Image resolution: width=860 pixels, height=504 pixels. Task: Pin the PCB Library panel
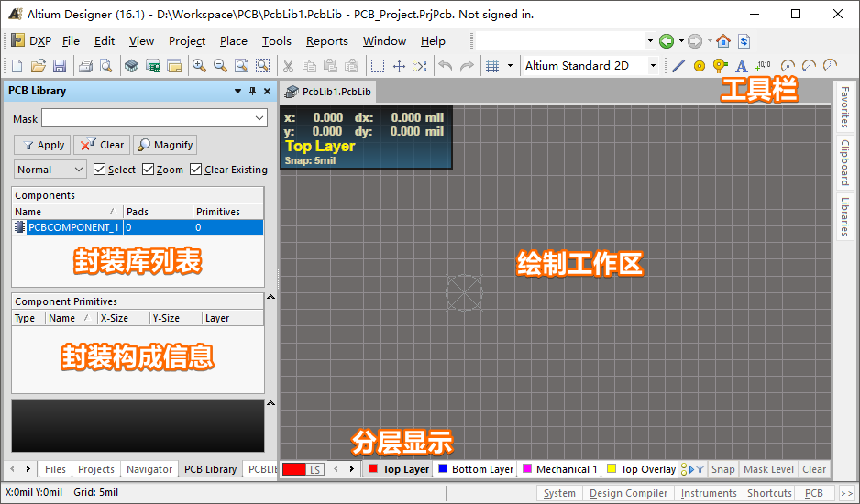253,91
